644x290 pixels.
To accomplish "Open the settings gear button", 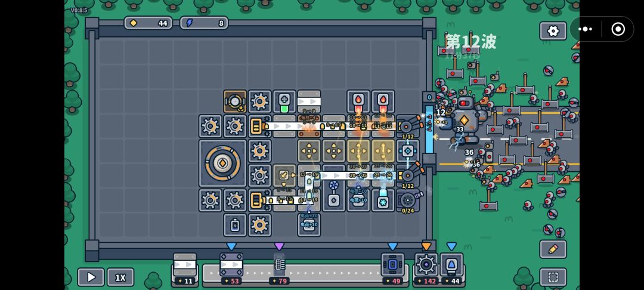I will pos(553,31).
